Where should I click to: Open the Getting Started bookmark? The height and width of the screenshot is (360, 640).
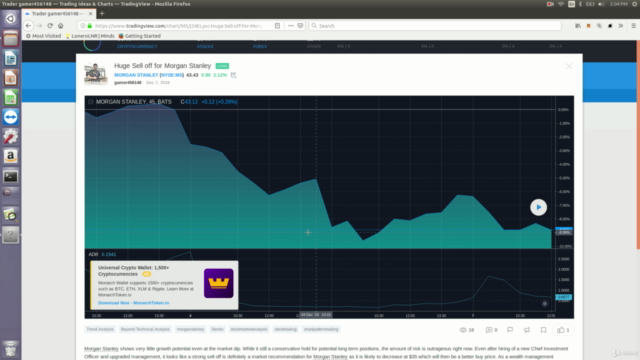click(x=140, y=36)
